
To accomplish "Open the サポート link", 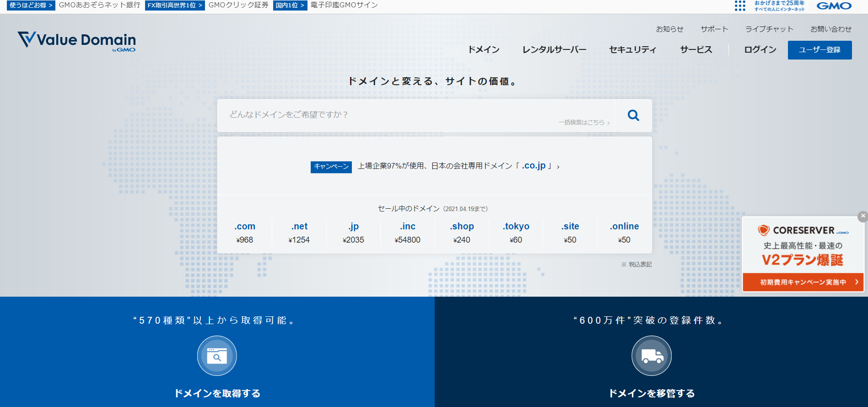I will point(714,29).
